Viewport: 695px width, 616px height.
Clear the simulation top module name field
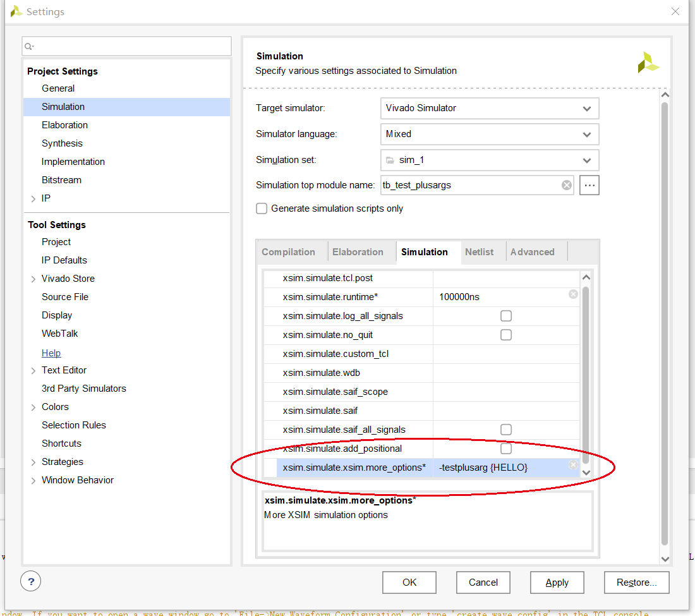pos(567,185)
